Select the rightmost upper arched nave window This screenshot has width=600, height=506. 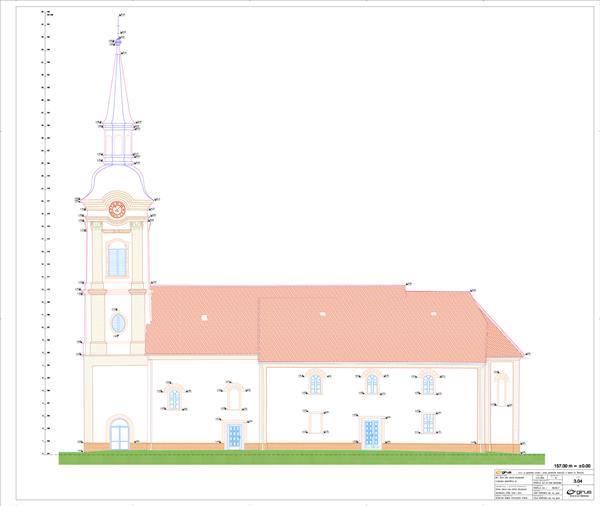[428, 383]
